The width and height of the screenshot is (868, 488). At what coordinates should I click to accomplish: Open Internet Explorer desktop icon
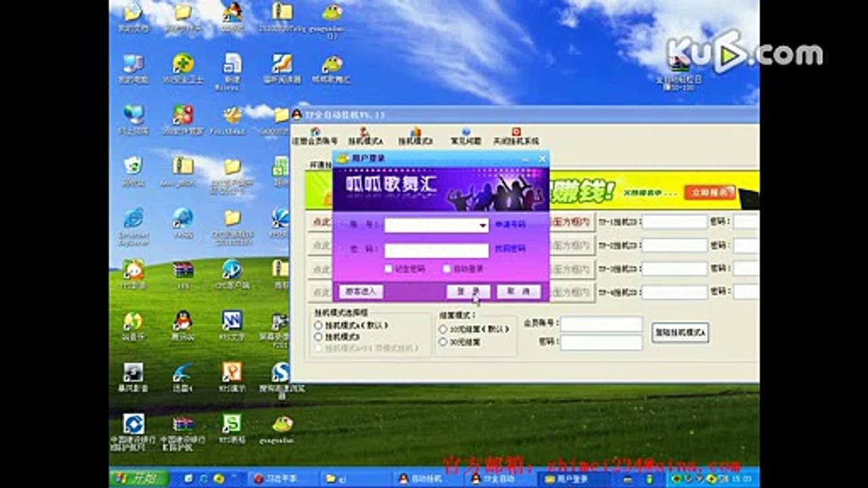pyautogui.click(x=133, y=226)
